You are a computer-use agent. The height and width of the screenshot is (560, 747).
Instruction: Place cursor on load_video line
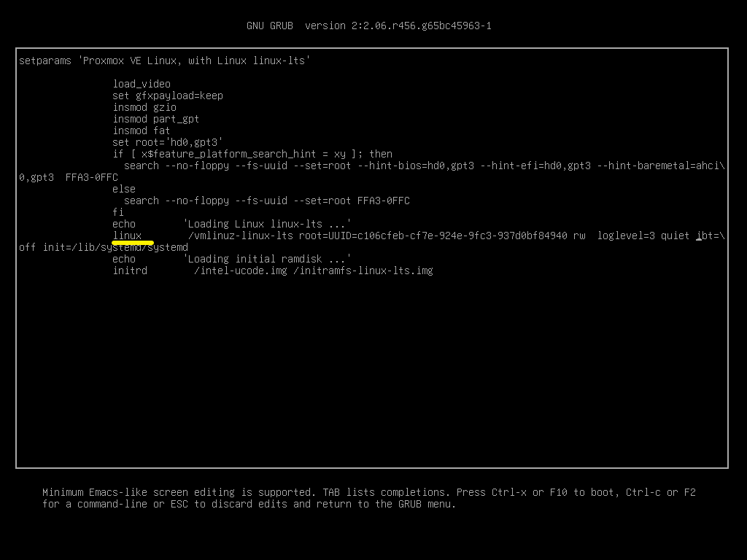point(142,85)
